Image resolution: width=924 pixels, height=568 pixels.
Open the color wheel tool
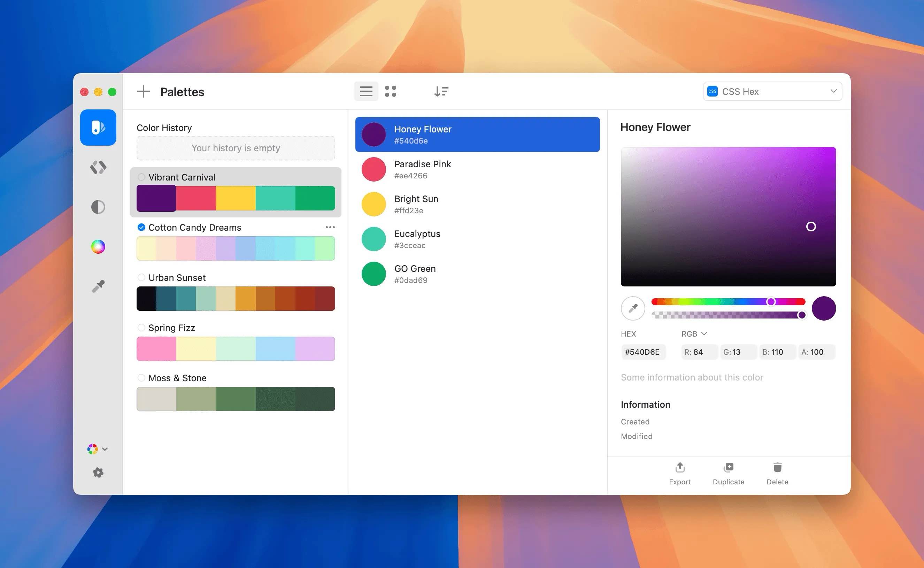98,246
